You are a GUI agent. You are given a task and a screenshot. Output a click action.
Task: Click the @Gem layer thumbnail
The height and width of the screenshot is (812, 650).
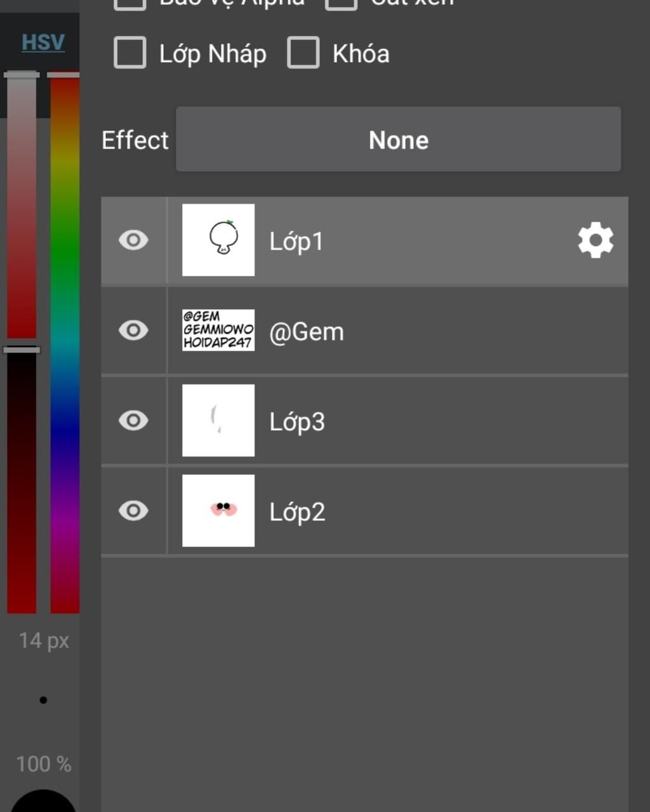tap(218, 330)
